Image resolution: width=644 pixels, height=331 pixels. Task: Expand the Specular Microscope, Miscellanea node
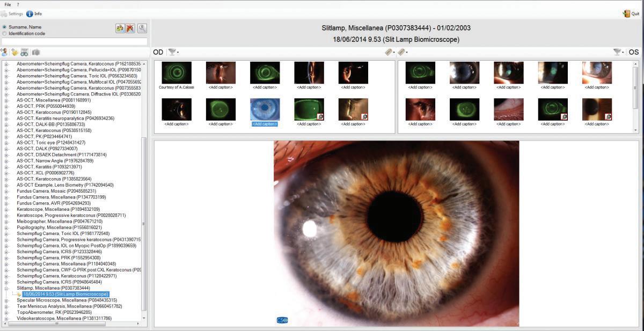(x=6, y=300)
